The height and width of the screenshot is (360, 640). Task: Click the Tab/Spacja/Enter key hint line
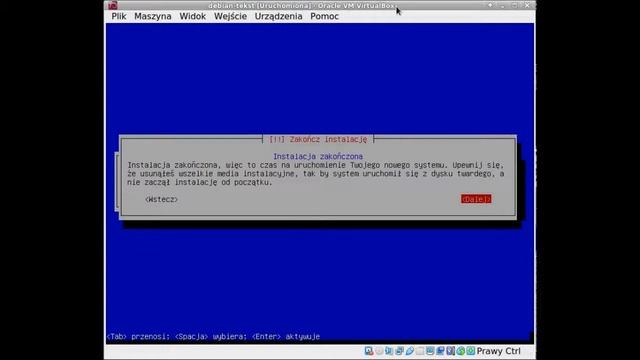pos(213,337)
